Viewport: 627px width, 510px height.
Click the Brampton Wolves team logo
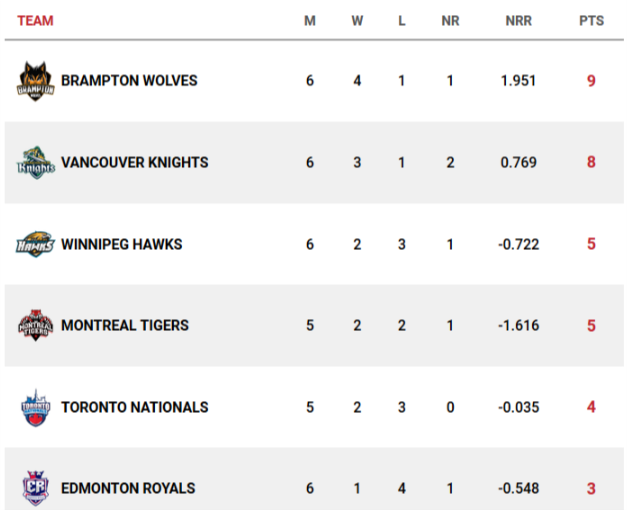[35, 81]
